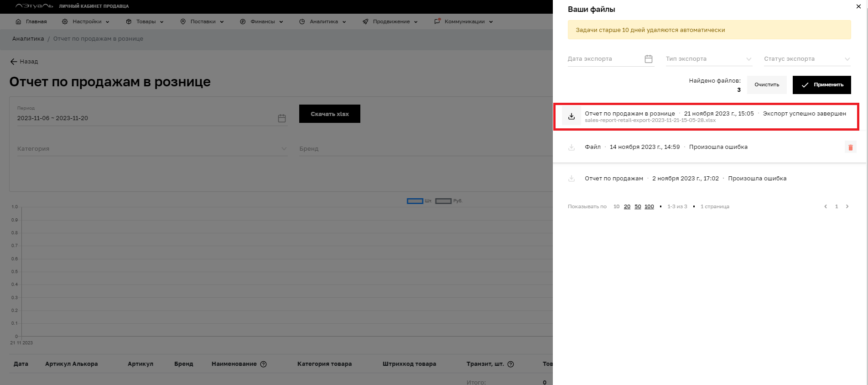The image size is (868, 385).
Task: Click the 10-day auto-delete notice banner
Action: point(709,30)
